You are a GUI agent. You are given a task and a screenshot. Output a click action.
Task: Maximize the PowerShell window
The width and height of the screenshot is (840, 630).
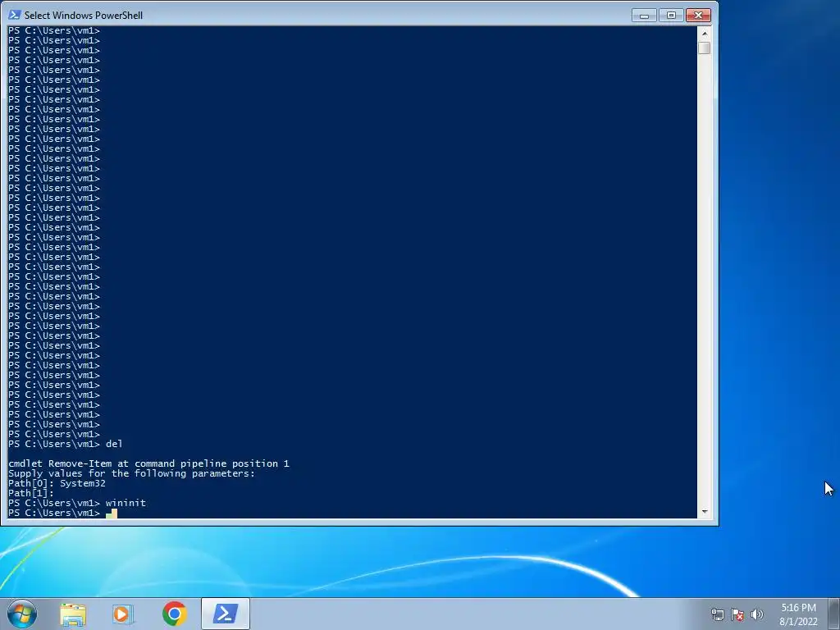[671, 15]
